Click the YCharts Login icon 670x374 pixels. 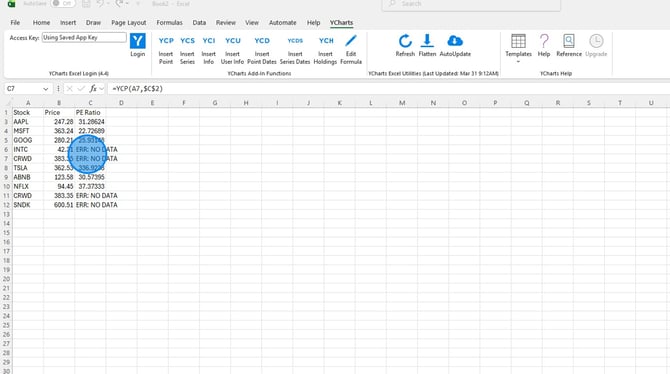click(x=138, y=41)
